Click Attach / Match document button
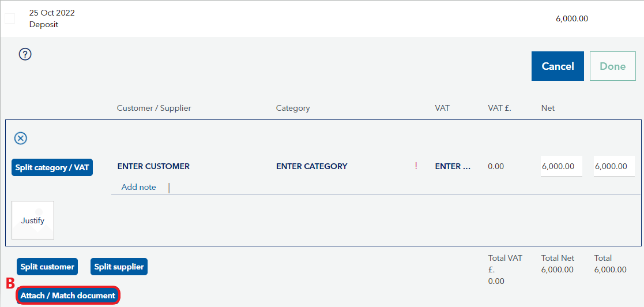Viewport: 644px width, 307px height. [68, 295]
